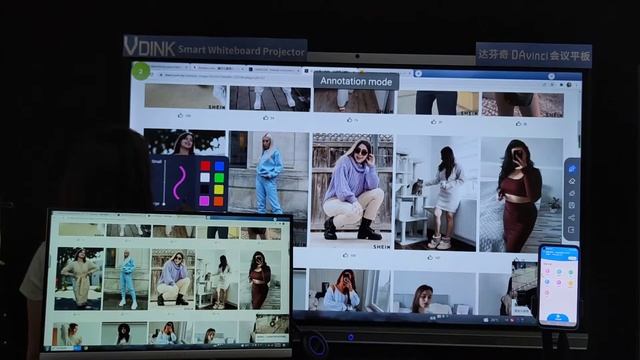
Task: Open the purple hoodie photo on laptop screen
Action: pos(173,278)
